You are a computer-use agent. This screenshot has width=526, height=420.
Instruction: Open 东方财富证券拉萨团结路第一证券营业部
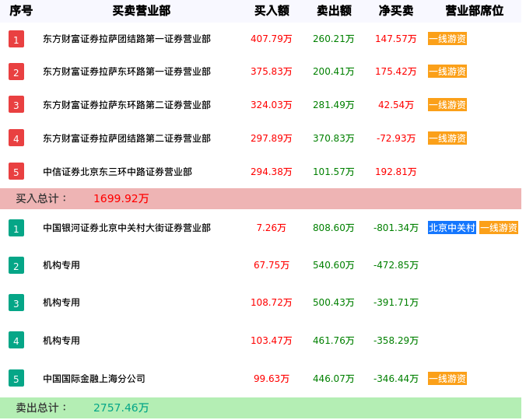[x=127, y=39]
